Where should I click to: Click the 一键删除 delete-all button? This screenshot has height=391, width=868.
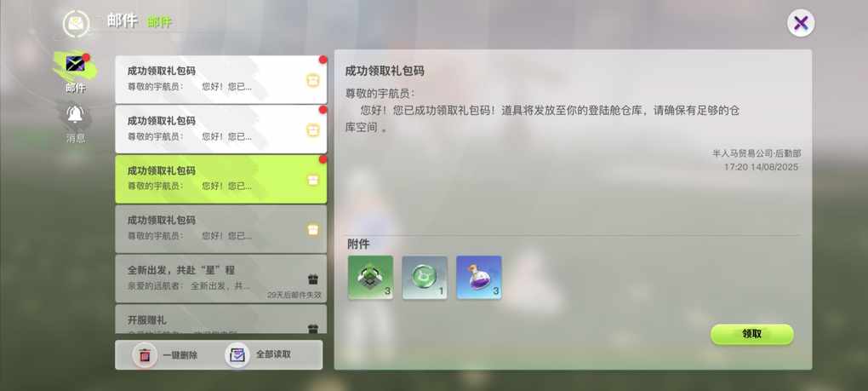tap(166, 355)
